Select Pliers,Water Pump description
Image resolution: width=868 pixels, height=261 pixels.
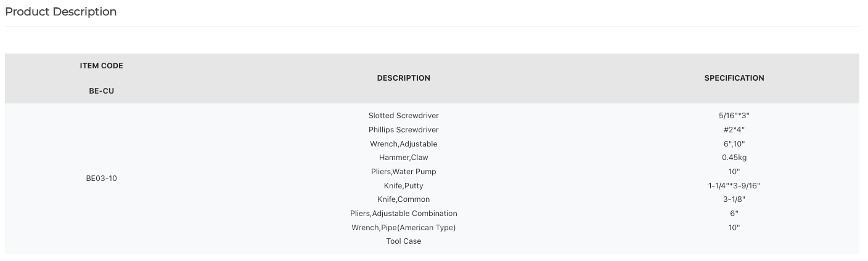click(x=404, y=172)
